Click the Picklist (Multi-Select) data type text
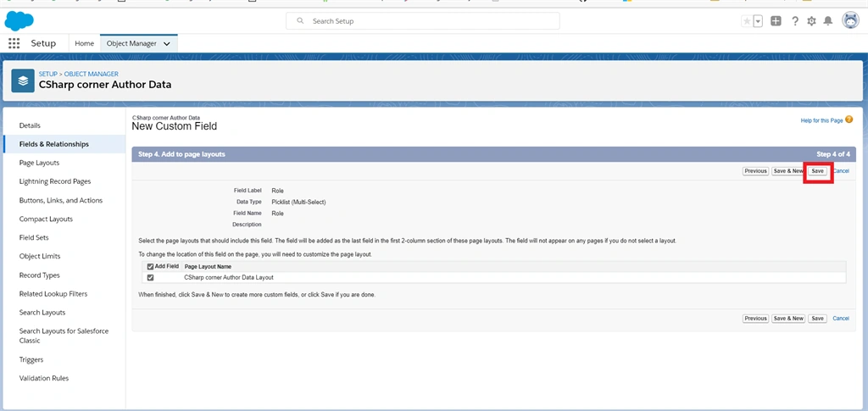Image resolution: width=868 pixels, height=411 pixels. [x=298, y=202]
